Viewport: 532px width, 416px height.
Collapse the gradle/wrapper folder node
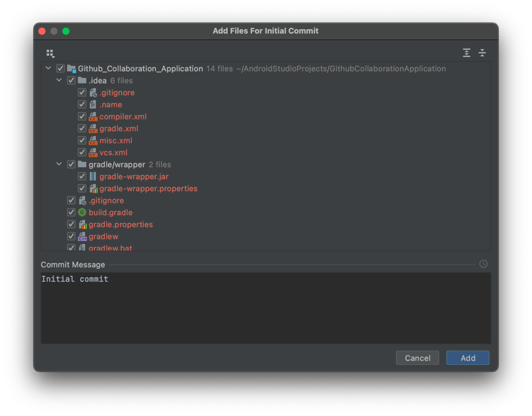[x=59, y=164]
